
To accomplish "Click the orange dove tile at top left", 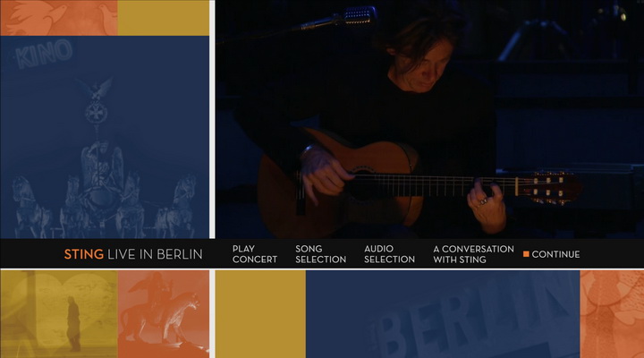I will 59,18.
